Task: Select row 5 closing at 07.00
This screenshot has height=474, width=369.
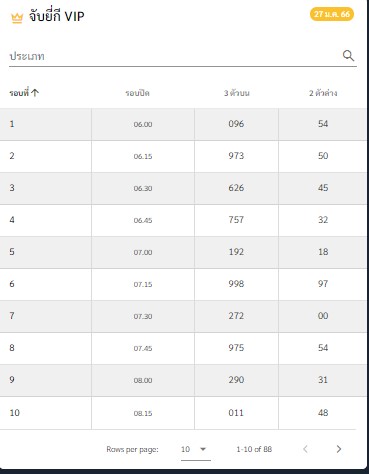Action: coord(183,252)
